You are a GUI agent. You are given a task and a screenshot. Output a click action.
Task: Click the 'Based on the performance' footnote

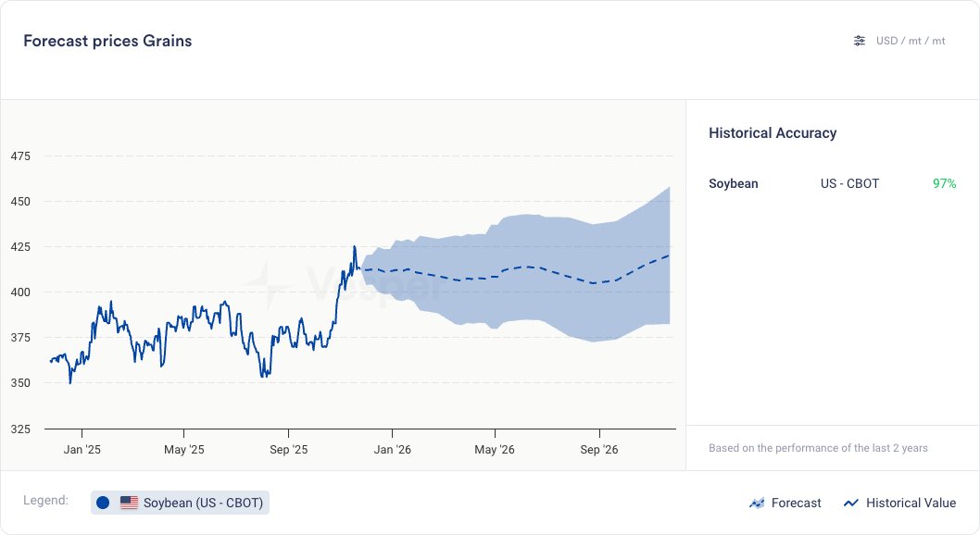pyautogui.click(x=818, y=448)
